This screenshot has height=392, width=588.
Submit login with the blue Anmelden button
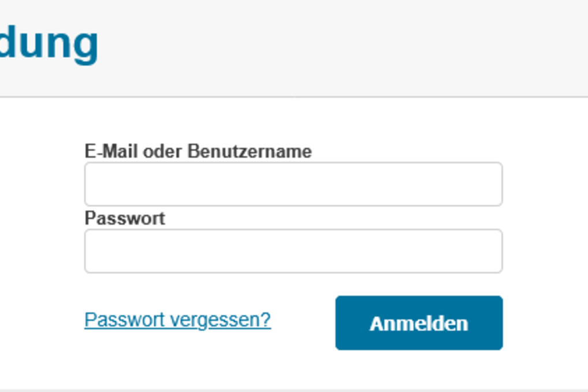419,323
